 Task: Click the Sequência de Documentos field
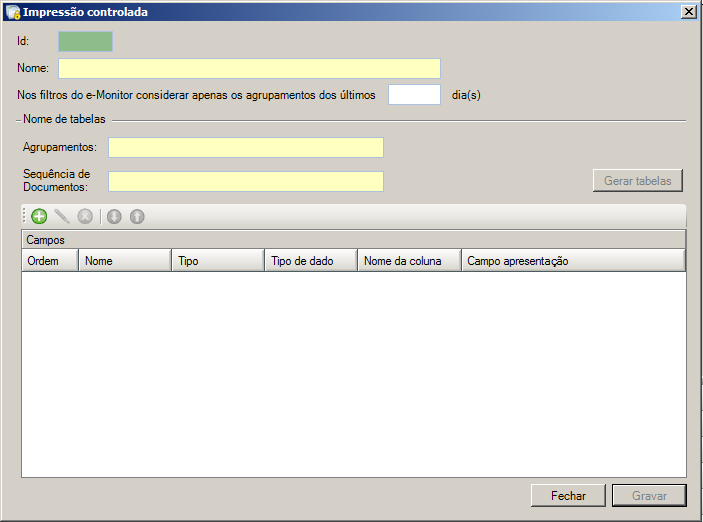coord(246,181)
